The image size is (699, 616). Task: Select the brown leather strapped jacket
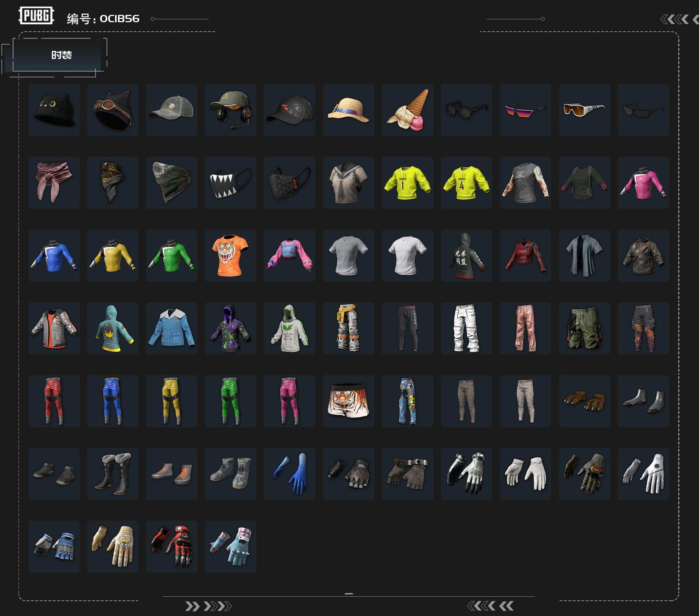[x=643, y=255]
